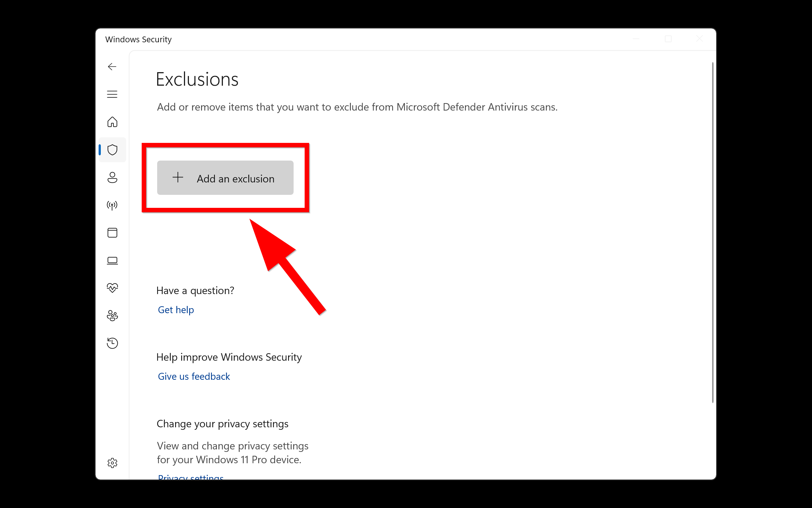Select the Account protection icon
Viewport: 812px width, 508px height.
pyautogui.click(x=112, y=178)
